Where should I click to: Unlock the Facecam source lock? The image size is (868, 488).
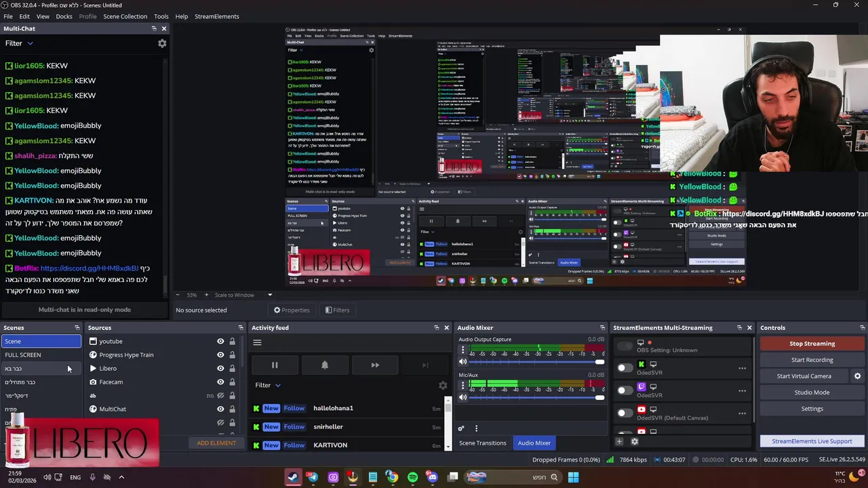232,382
